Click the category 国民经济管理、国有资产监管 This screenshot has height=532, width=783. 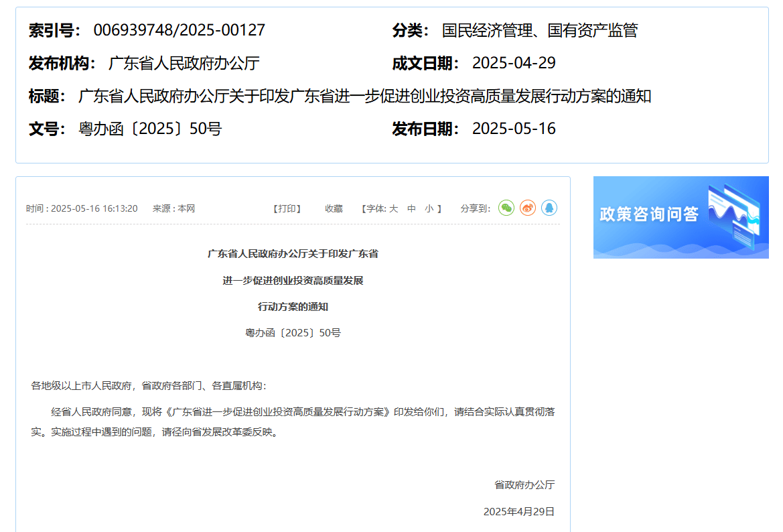click(540, 30)
